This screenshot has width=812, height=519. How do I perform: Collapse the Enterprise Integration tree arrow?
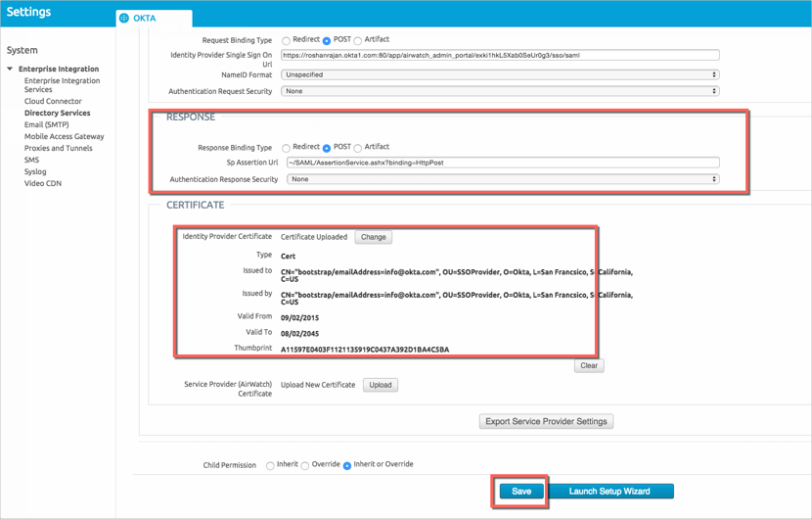pyautogui.click(x=10, y=70)
